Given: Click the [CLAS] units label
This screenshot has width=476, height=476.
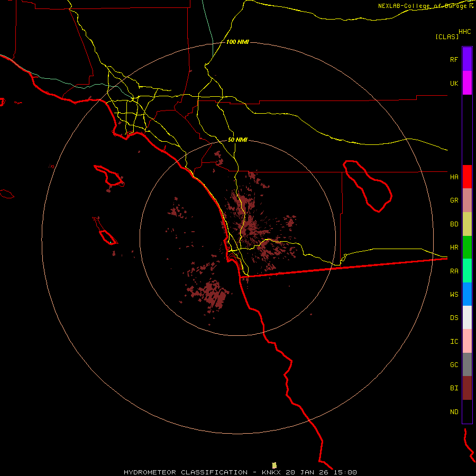Looking at the screenshot, I should point(447,36).
